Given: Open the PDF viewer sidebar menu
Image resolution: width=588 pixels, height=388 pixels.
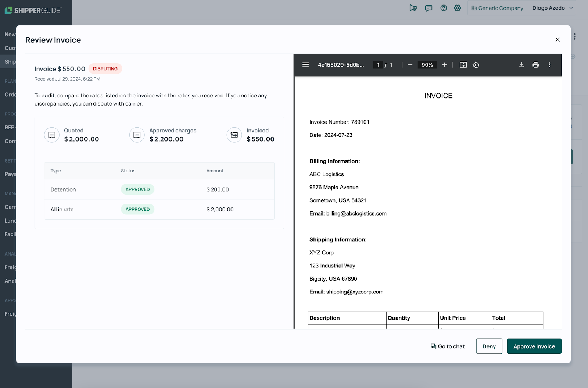Looking at the screenshot, I should point(305,65).
